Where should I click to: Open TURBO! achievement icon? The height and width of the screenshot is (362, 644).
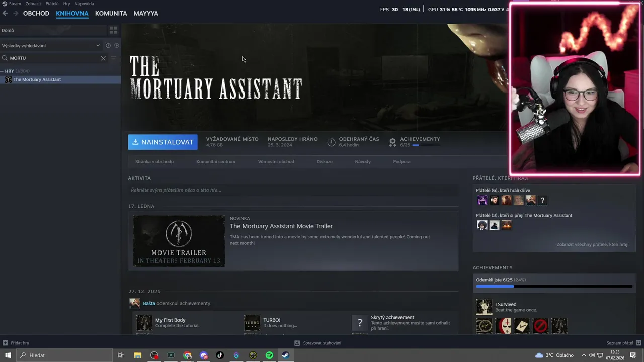click(252, 323)
